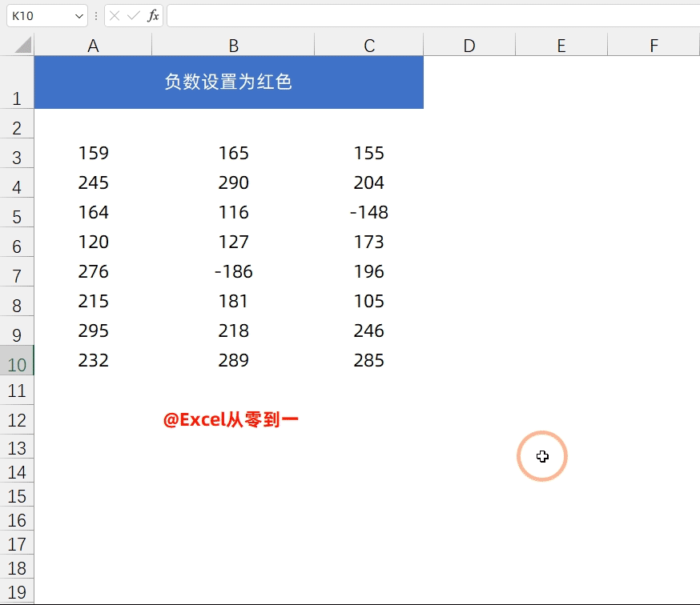The height and width of the screenshot is (605, 700).
Task: Select cell containing 215
Action: point(93,301)
